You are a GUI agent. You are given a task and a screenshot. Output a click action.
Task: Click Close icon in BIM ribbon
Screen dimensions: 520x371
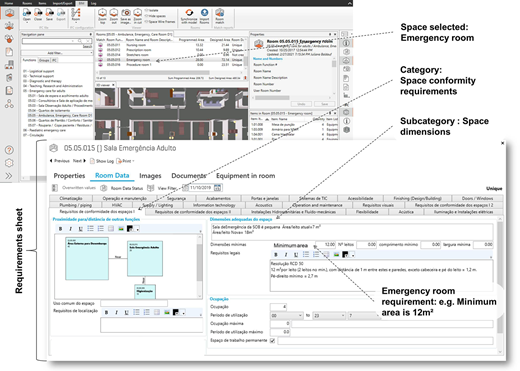(38, 13)
